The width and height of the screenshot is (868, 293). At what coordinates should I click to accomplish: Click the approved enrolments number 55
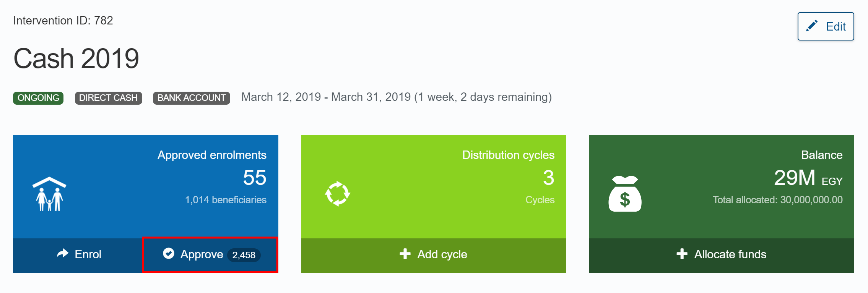click(x=255, y=178)
